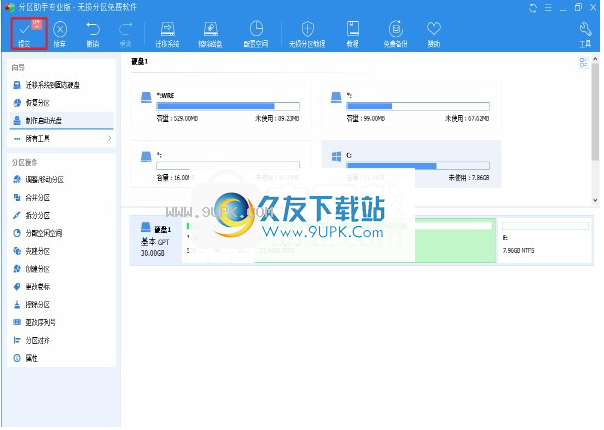Open 擦除磁盘 (Wipe Disk) in toolbar
The width and height of the screenshot is (604, 430).
[x=210, y=34]
